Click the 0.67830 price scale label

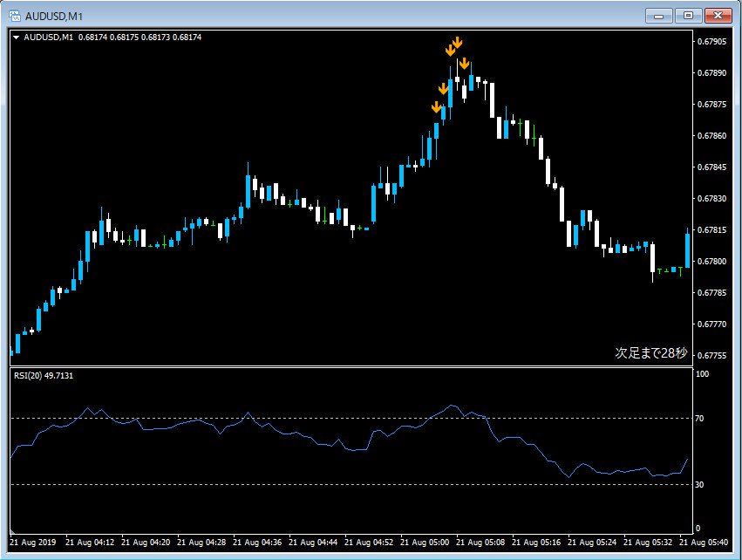click(711, 198)
